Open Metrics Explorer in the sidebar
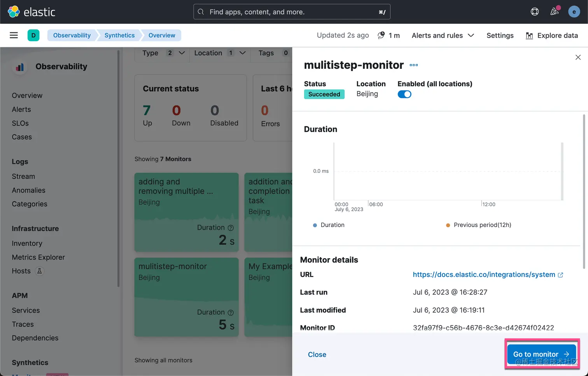Viewport: 588px width, 376px height. pos(38,257)
